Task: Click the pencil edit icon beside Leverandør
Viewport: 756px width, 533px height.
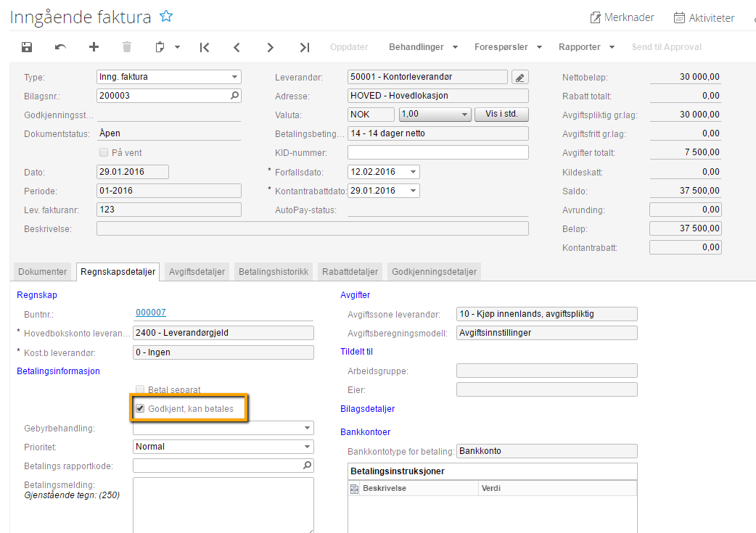Action: pyautogui.click(x=519, y=78)
